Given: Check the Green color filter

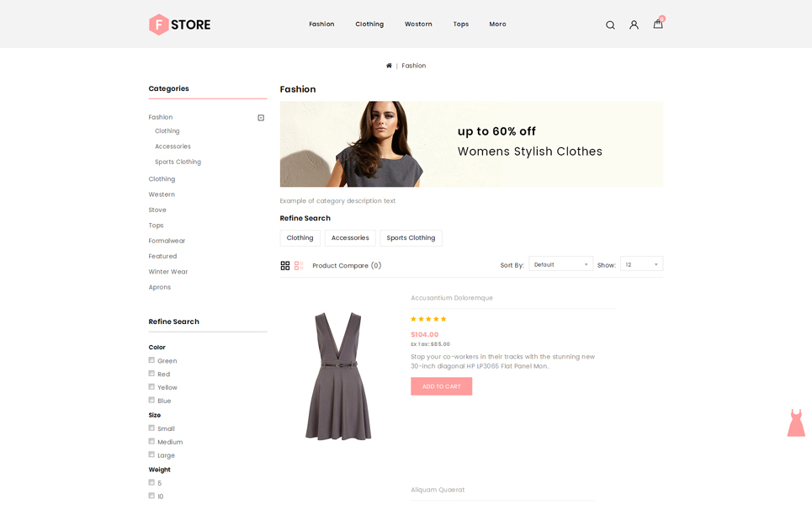Looking at the screenshot, I should pos(151,360).
